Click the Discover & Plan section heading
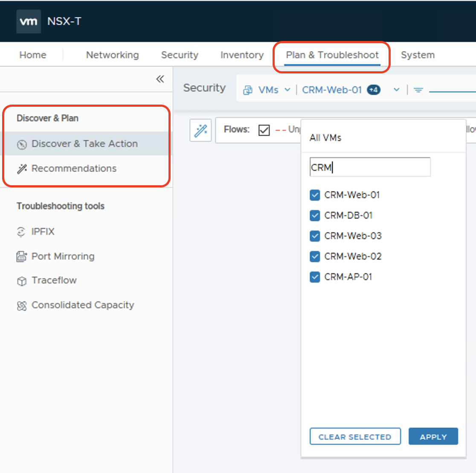Viewport: 476px width, 473px height. click(x=48, y=118)
